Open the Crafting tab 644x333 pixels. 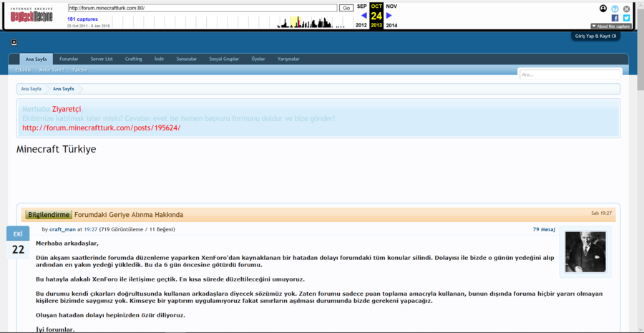coord(134,59)
